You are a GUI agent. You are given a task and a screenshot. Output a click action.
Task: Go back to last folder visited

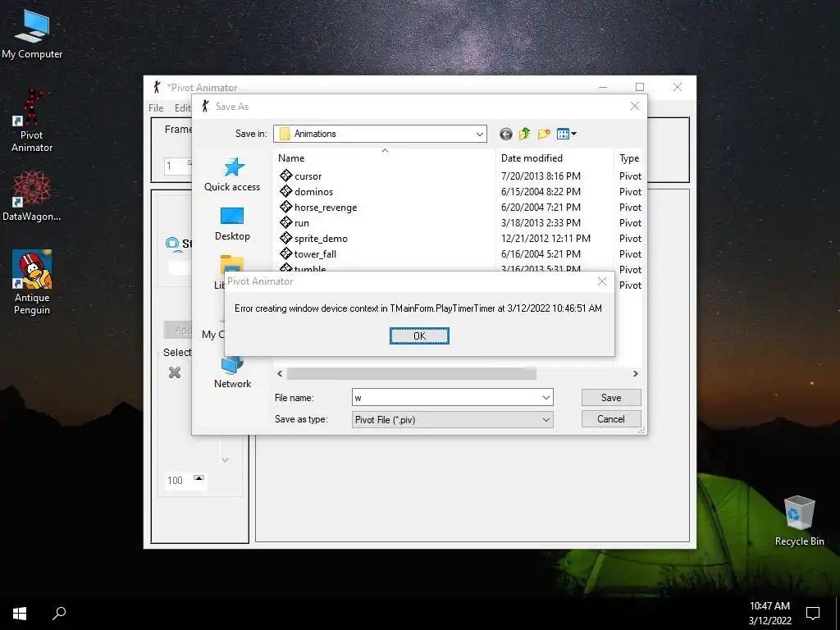[505, 134]
